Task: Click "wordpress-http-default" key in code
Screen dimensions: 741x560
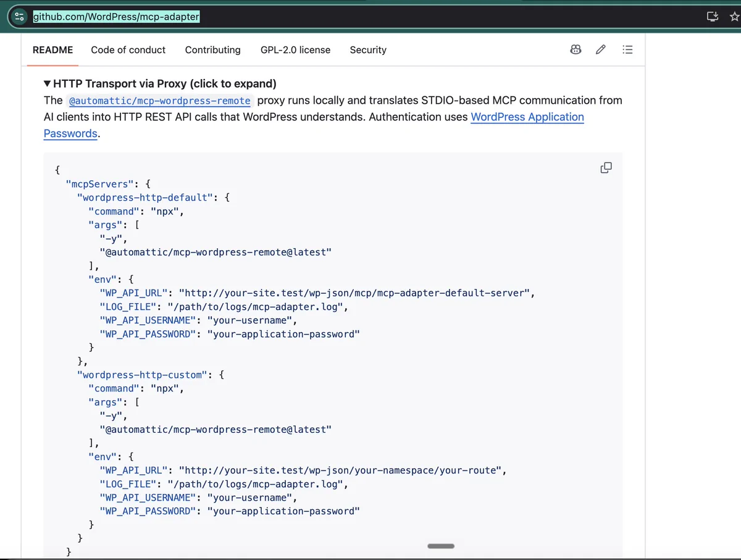Action: [145, 198]
